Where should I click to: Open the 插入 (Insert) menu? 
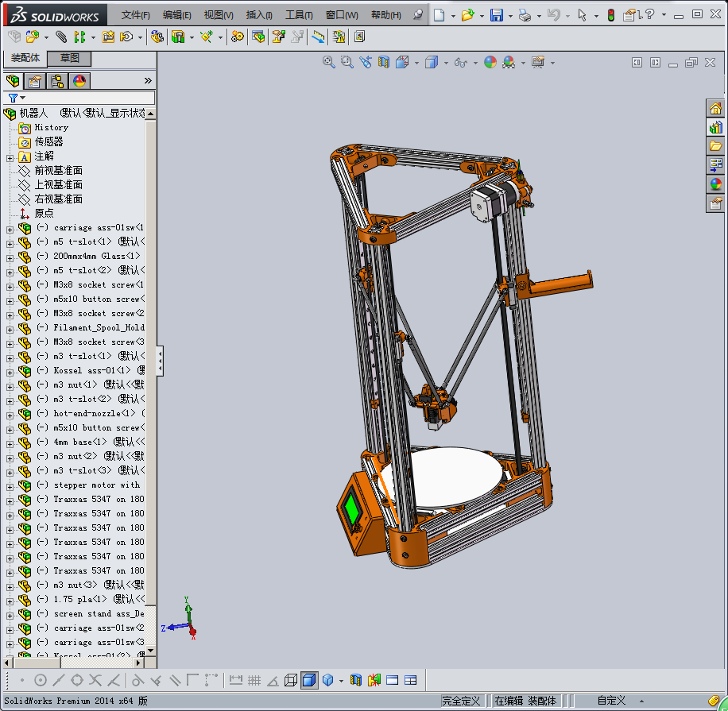[x=259, y=15]
